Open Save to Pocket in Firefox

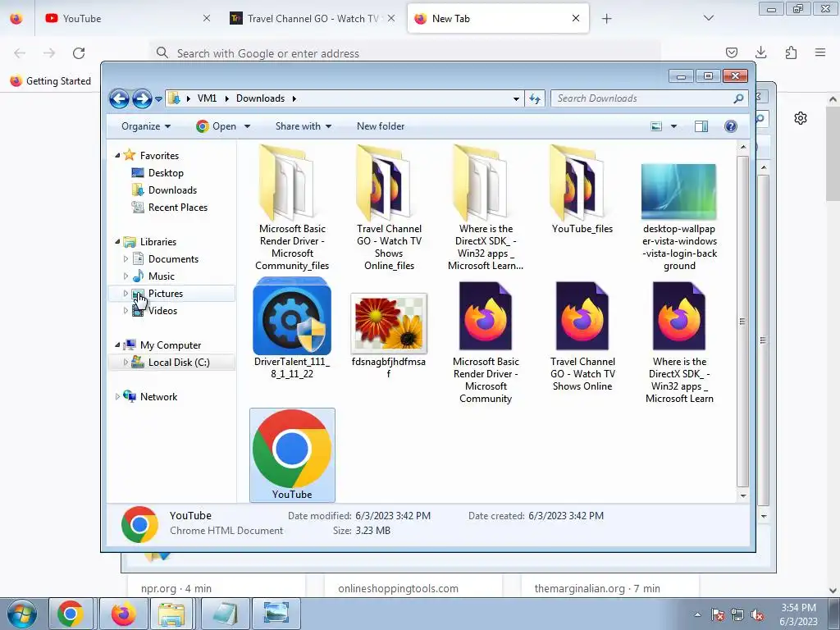tap(731, 52)
